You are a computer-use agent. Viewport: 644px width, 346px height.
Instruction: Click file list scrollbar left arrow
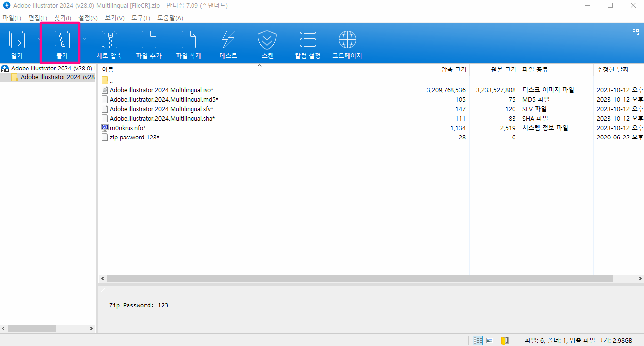click(103, 278)
